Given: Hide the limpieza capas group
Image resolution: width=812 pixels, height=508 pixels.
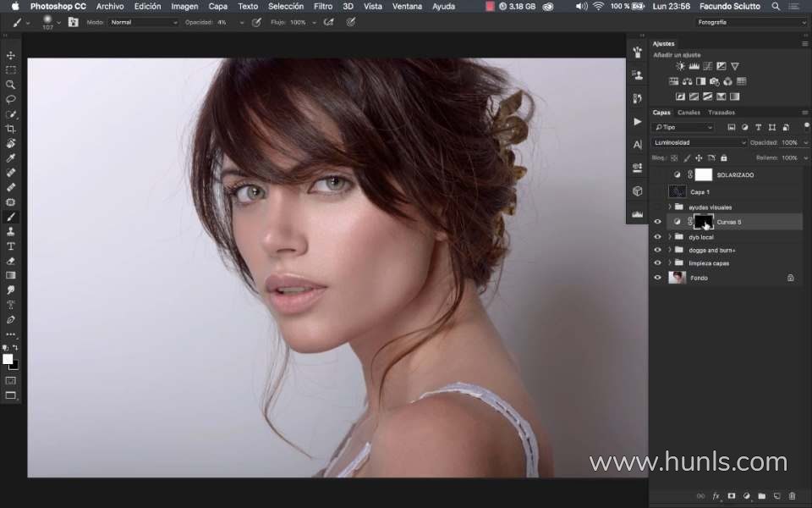Looking at the screenshot, I should [x=657, y=262].
